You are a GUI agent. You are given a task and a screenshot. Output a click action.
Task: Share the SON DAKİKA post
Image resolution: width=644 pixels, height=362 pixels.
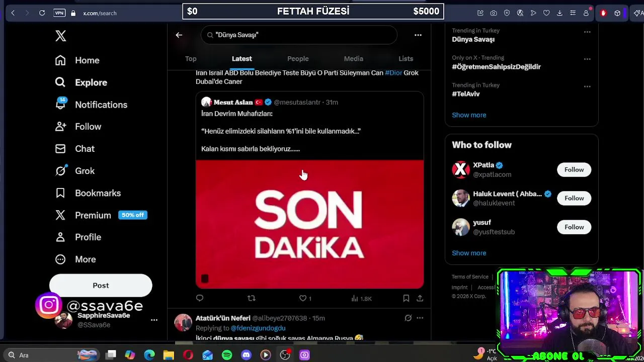point(420,298)
